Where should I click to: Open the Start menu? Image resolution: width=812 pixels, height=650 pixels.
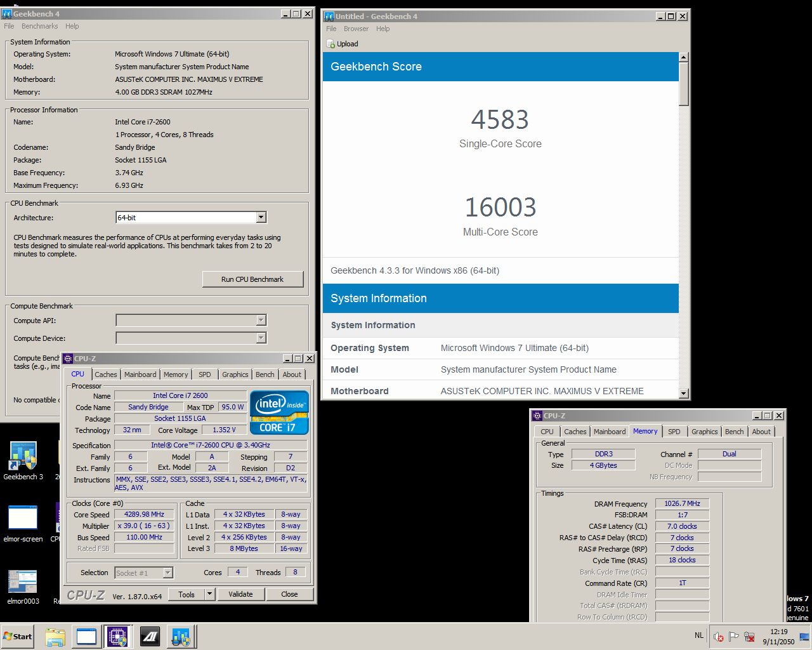pyautogui.click(x=18, y=637)
